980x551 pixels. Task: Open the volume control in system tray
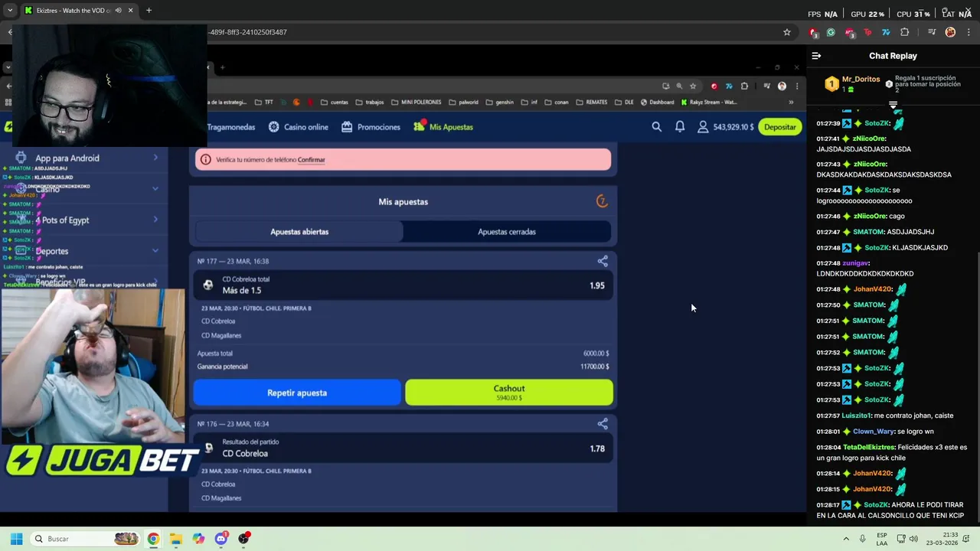tap(915, 539)
